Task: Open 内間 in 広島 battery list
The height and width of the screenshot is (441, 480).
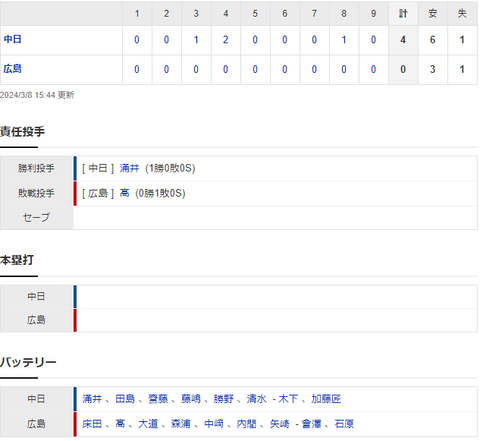Action: tap(247, 424)
